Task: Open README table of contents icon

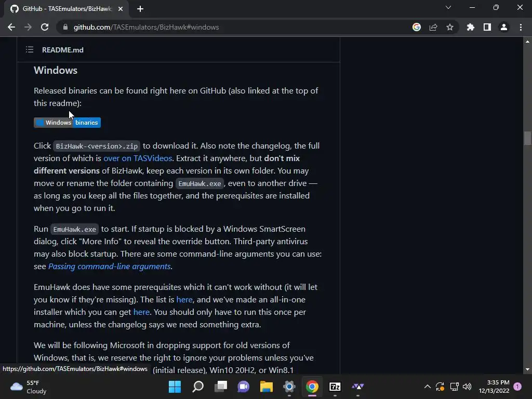Action: click(30, 50)
